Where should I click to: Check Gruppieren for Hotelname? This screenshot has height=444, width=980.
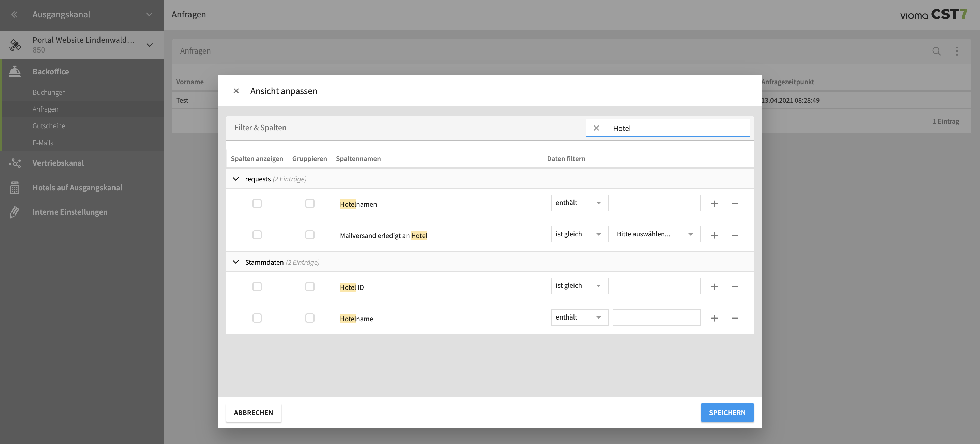tap(310, 319)
